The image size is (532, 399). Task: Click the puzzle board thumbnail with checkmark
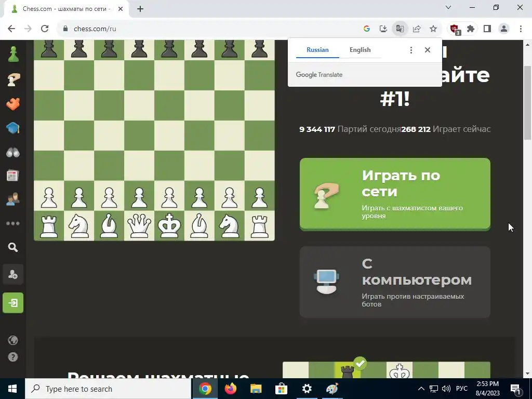click(387, 370)
